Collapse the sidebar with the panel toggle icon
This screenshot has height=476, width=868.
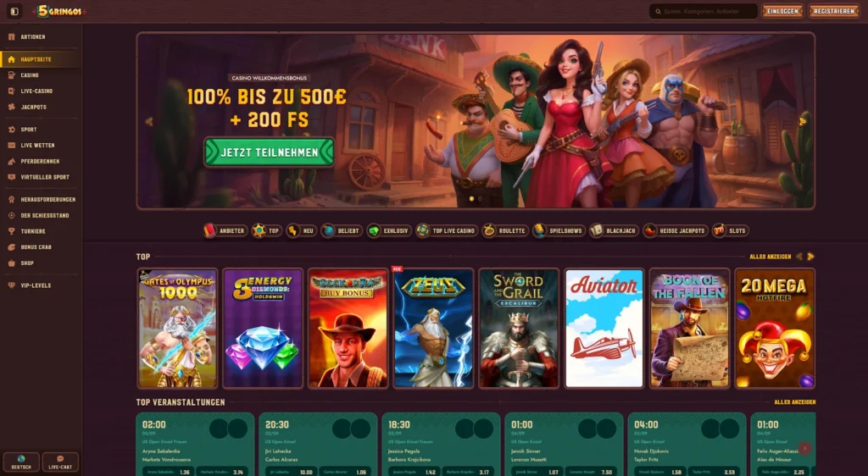(14, 11)
